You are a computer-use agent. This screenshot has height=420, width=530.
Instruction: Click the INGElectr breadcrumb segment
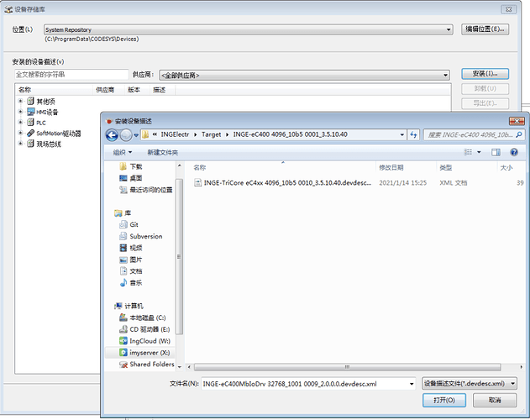point(175,134)
